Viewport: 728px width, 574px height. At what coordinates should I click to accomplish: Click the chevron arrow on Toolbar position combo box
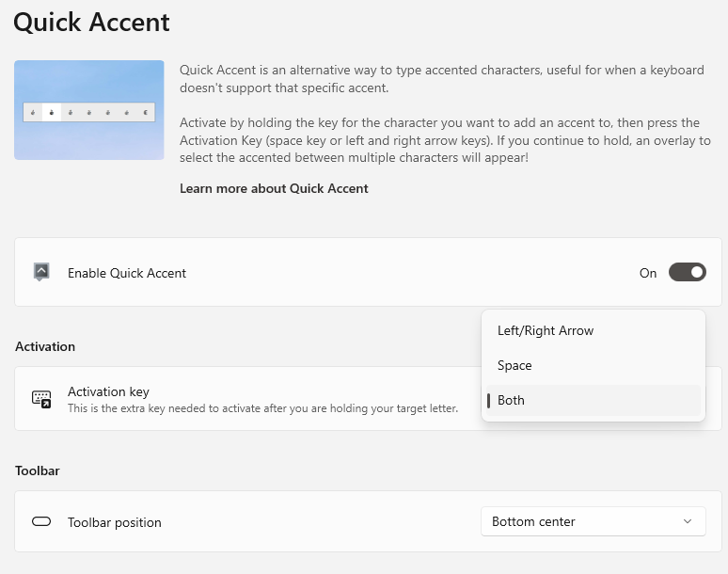tap(688, 521)
